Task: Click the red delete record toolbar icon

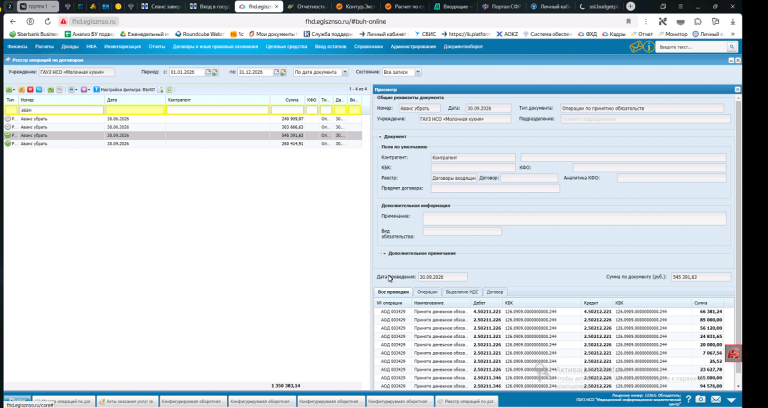Action: [x=30, y=90]
